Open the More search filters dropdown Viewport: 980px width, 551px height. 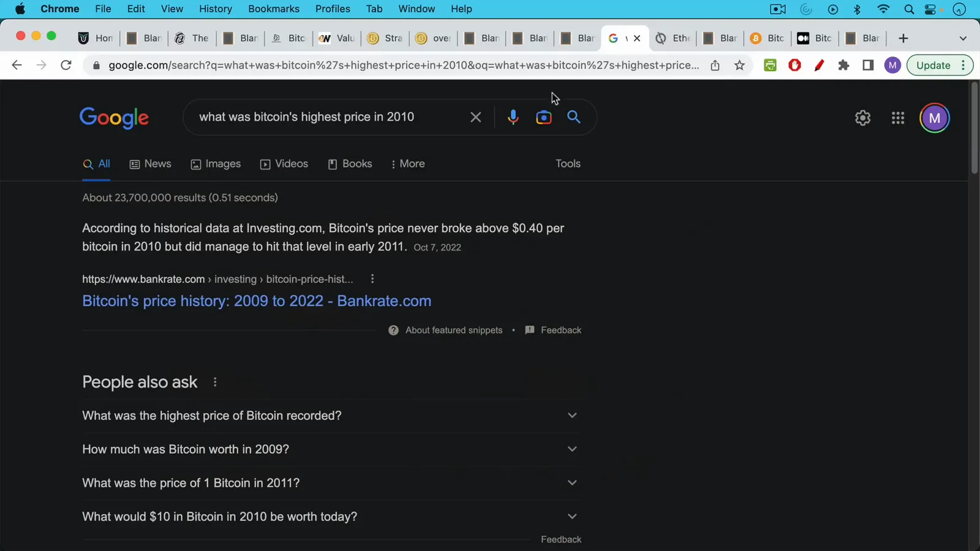[407, 164]
